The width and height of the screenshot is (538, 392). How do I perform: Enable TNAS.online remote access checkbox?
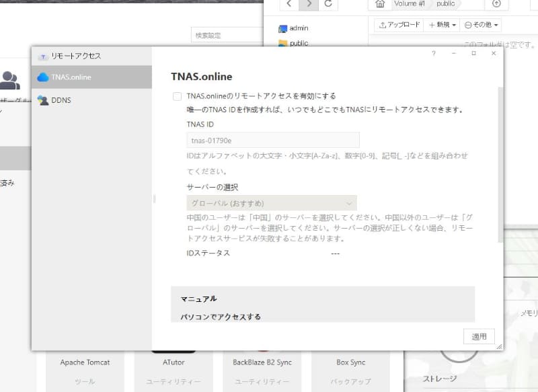click(x=177, y=95)
